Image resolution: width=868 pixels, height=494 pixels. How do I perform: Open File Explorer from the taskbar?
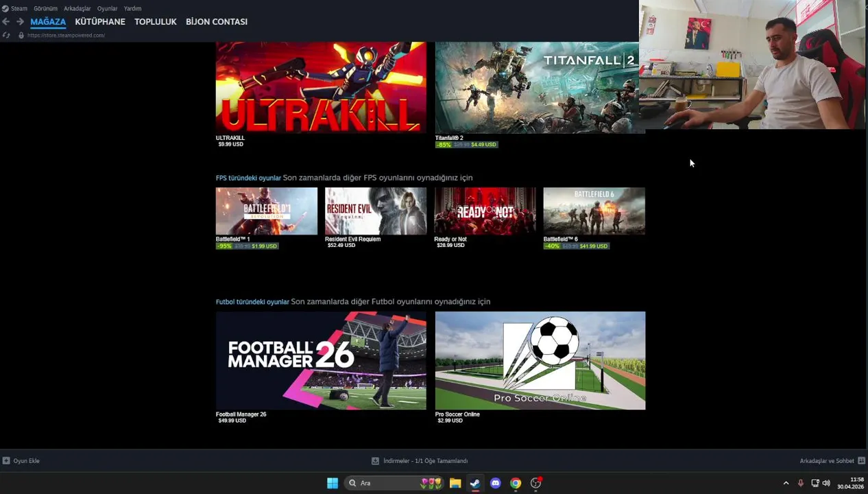point(455,483)
